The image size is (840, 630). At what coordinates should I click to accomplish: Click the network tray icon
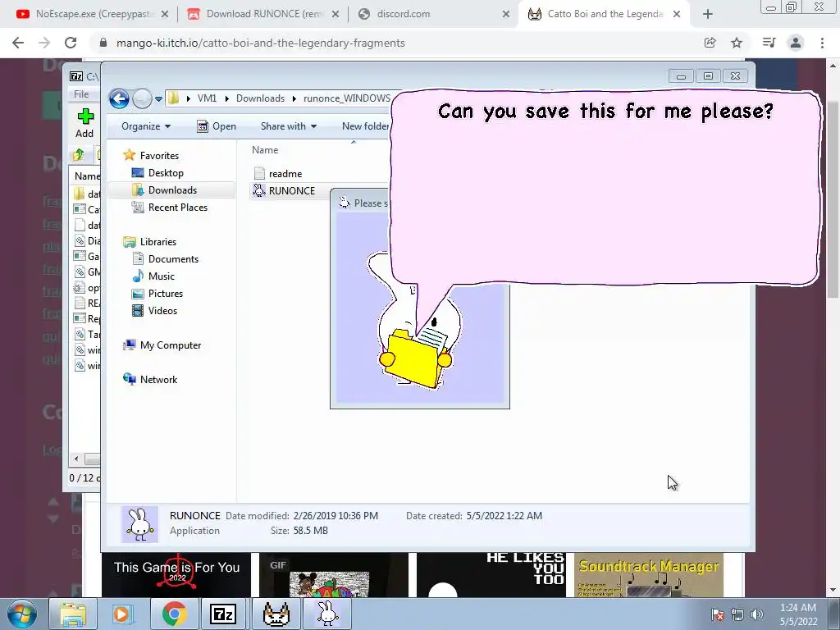737,614
